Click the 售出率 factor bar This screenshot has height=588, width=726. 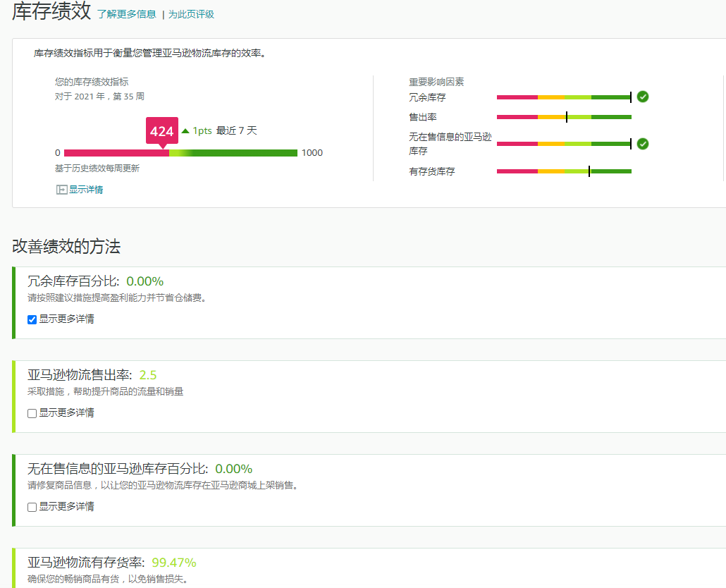pyautogui.click(x=564, y=117)
